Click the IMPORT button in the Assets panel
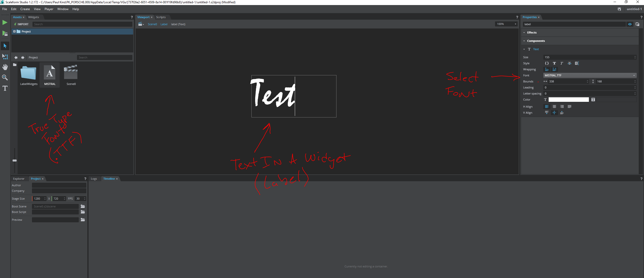 pyautogui.click(x=21, y=24)
